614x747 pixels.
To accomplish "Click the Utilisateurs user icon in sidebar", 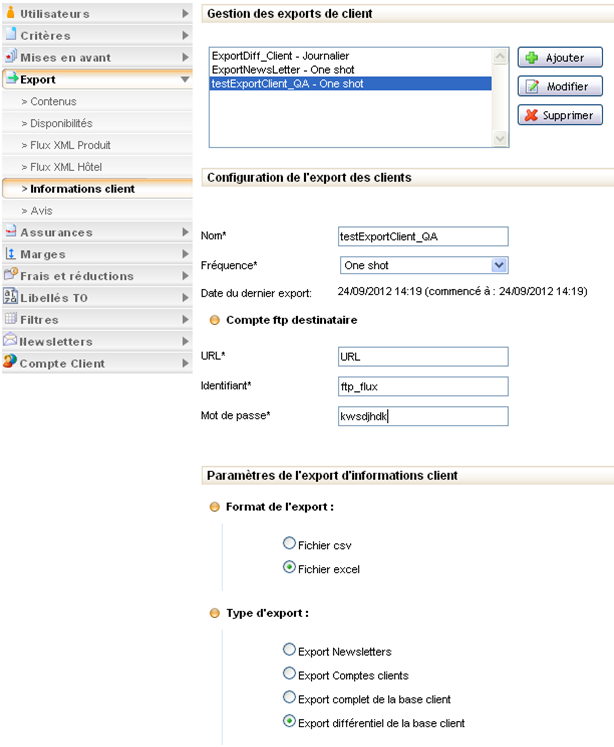I will 11,13.
